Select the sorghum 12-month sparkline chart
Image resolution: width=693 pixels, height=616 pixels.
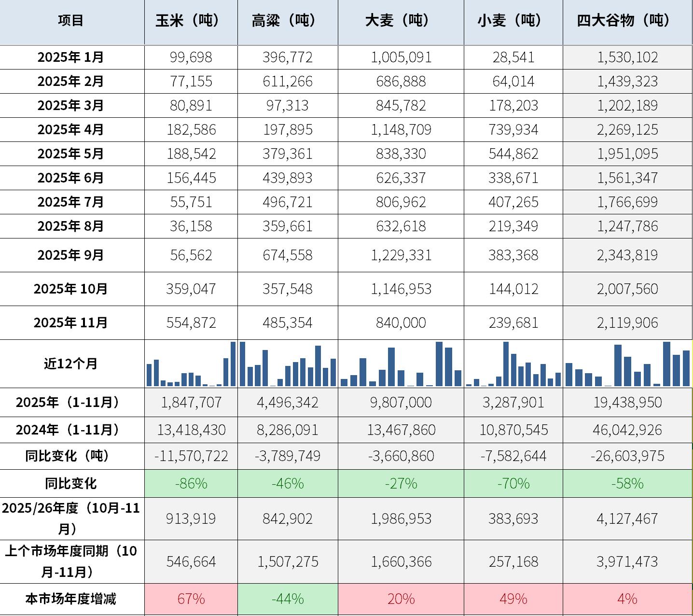[x=288, y=364]
